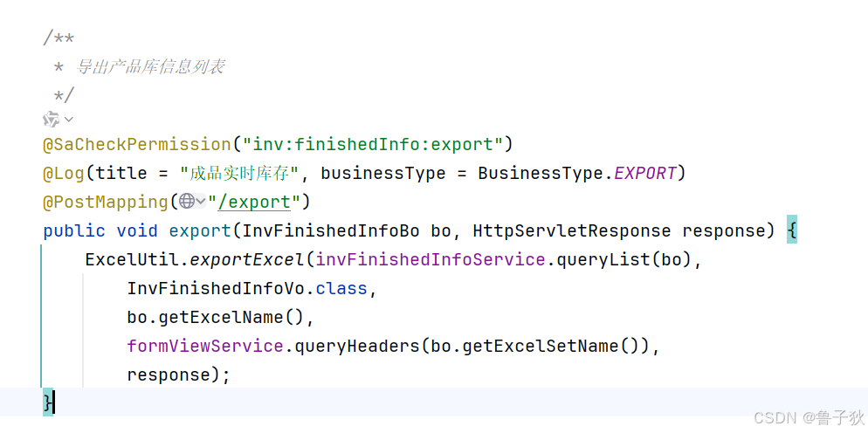868x433 pixels.
Task: Click the final response argument line
Action: point(178,375)
